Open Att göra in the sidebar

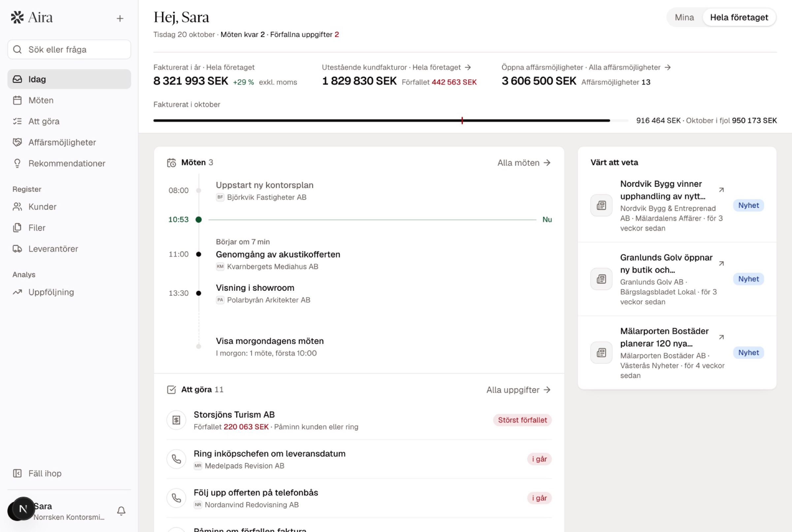click(x=69, y=121)
